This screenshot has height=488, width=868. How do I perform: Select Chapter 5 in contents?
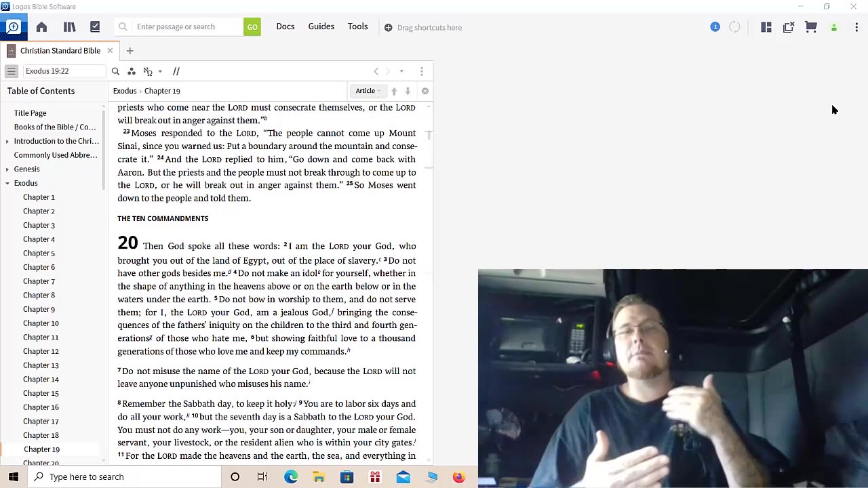[39, 253]
